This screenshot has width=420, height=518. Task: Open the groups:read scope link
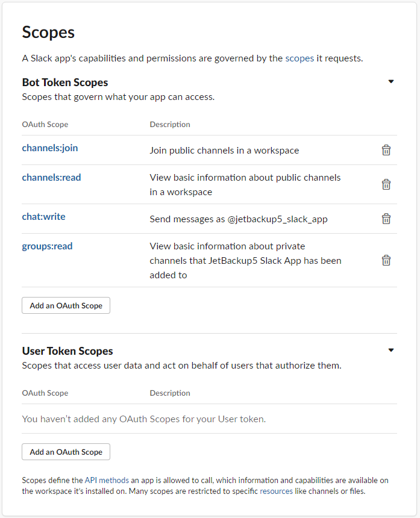47,246
